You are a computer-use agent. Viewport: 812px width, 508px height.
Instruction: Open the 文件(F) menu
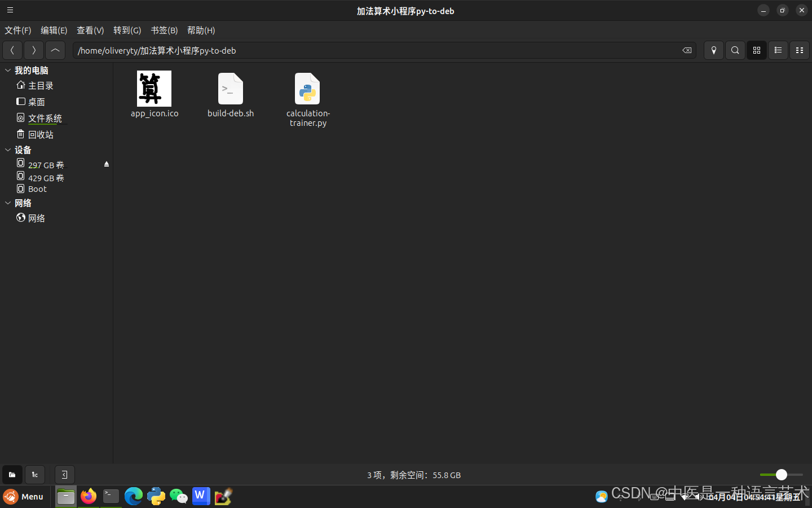17,30
